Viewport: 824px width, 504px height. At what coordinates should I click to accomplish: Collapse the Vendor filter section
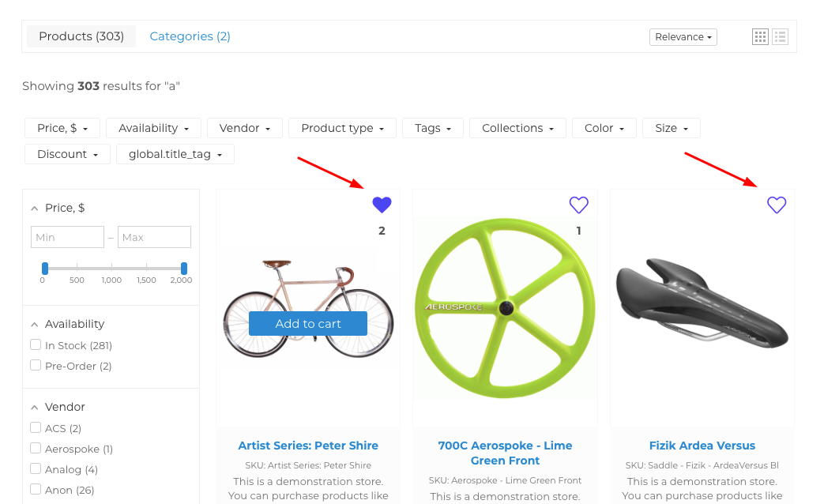pyautogui.click(x=35, y=408)
